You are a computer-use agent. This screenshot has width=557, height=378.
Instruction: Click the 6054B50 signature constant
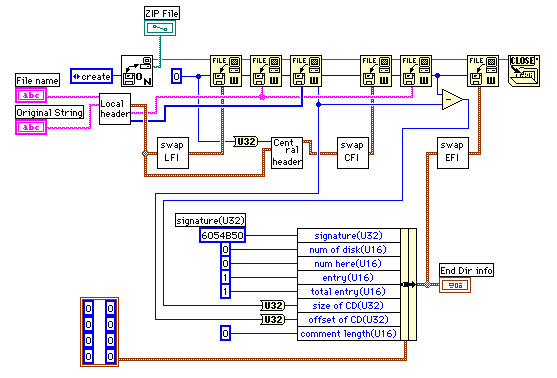222,236
